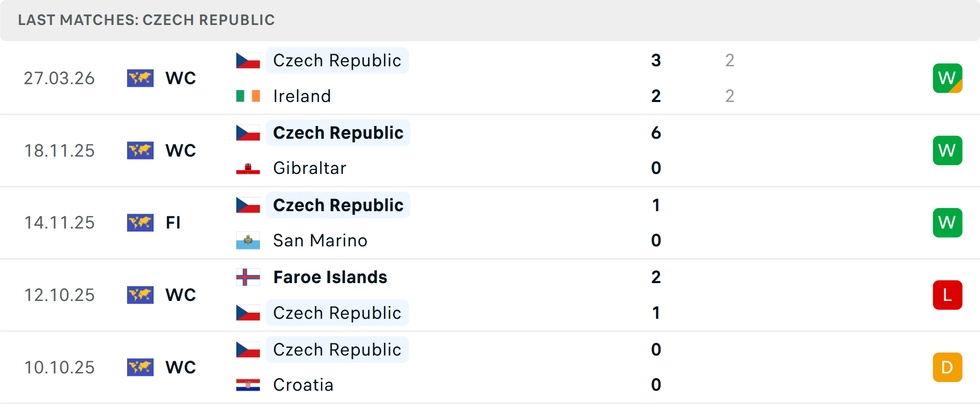Click the Faroe Islands flag icon
The height and width of the screenshot is (404, 980).
coord(248,277)
